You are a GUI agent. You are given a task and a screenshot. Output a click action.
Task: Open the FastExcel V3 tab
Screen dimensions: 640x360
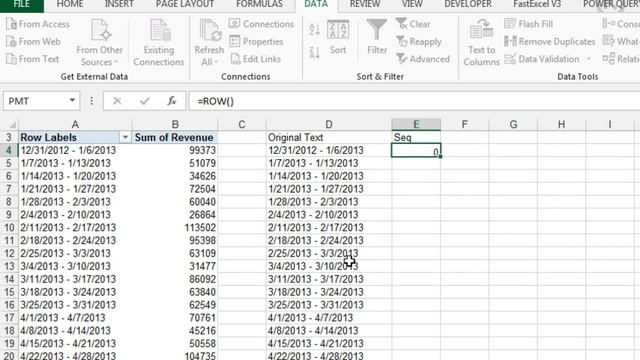click(537, 4)
